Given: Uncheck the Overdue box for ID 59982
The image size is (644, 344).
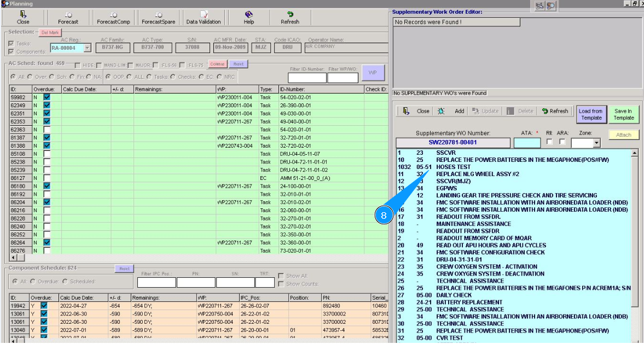Looking at the screenshot, I should (47, 97).
